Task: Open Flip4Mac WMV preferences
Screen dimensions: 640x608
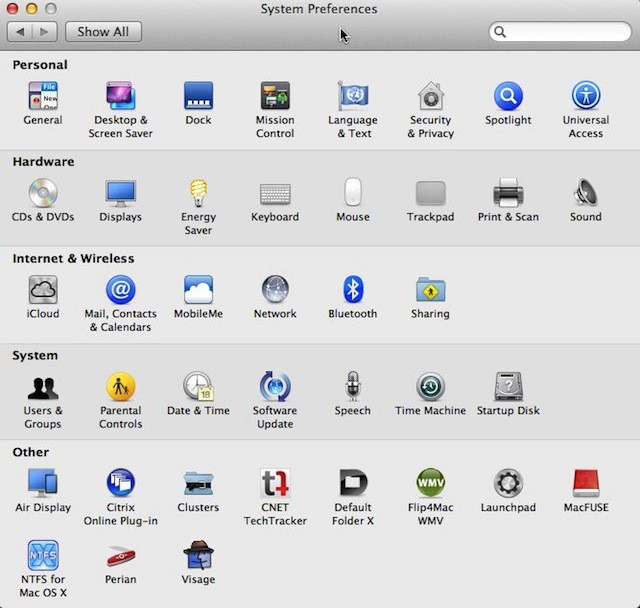Action: pos(431,484)
